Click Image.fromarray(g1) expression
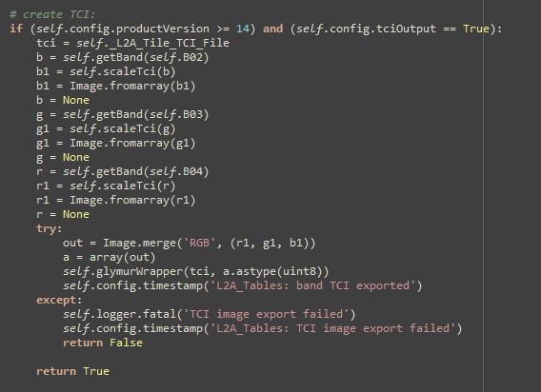Image resolution: width=541 pixels, height=392 pixels. tap(132, 143)
